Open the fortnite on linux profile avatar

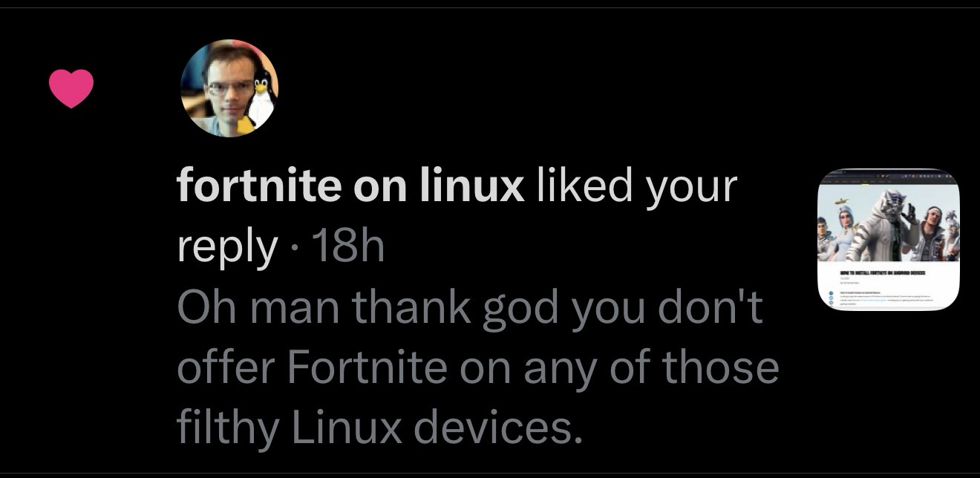[229, 88]
